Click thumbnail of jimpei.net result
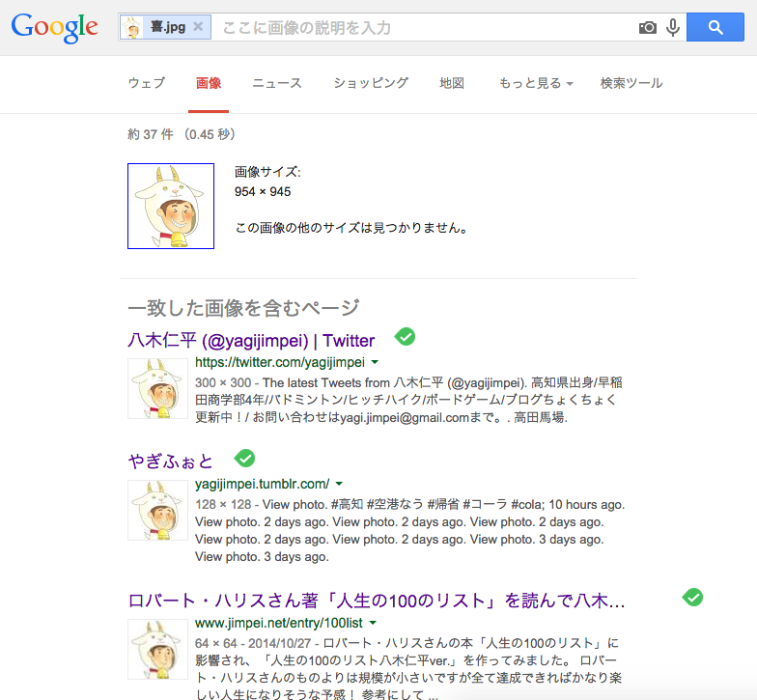 158,649
